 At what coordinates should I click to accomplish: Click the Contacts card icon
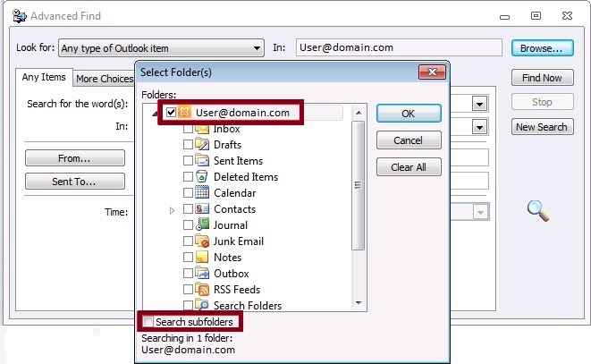click(202, 208)
